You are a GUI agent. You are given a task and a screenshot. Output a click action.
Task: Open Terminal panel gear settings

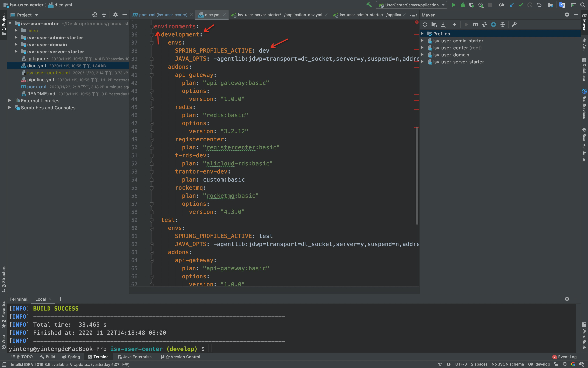click(567, 299)
